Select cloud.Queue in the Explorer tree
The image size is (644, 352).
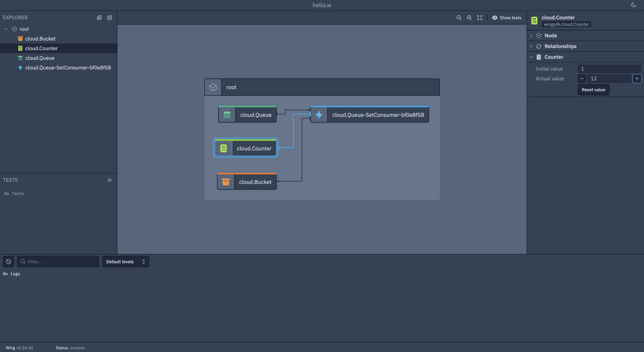(40, 58)
